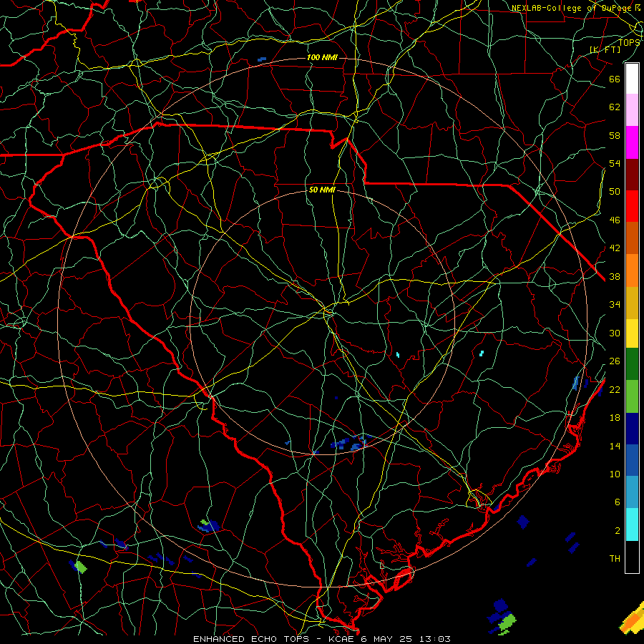Click the light pink legend swatch
Viewport: 644px width, 644px height.
632,110
